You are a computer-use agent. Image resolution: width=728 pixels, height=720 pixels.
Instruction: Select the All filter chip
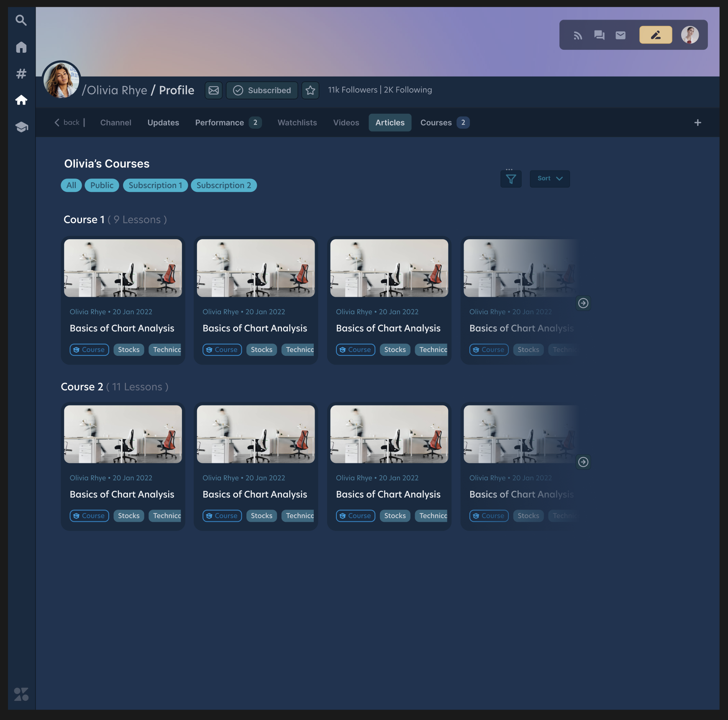click(x=71, y=185)
